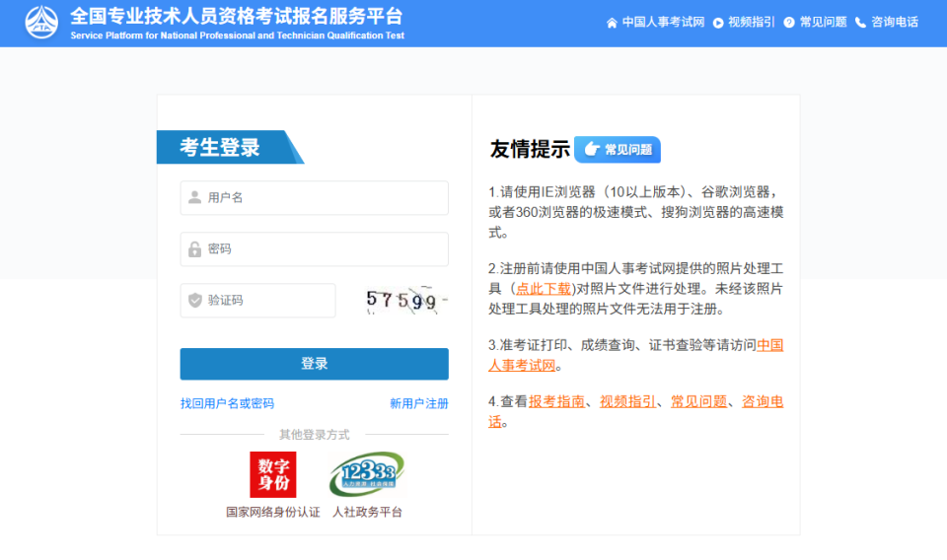Viewport: 947px width, 560px height.
Task: Refresh the captcha image 57599
Action: (406, 300)
